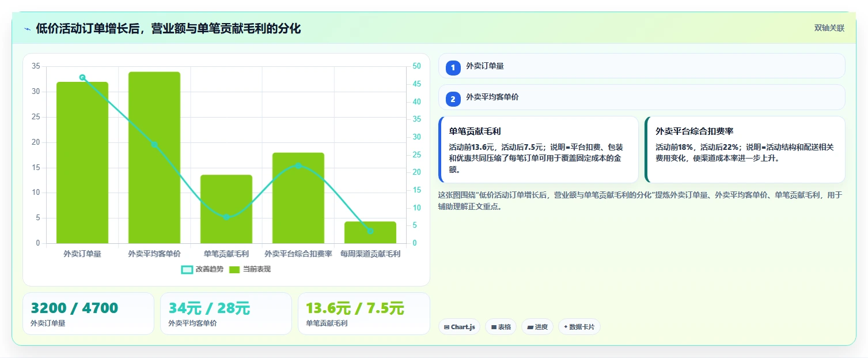Select the 外卖平均客单价 list row
868x358 pixels.
pyautogui.click(x=642, y=97)
